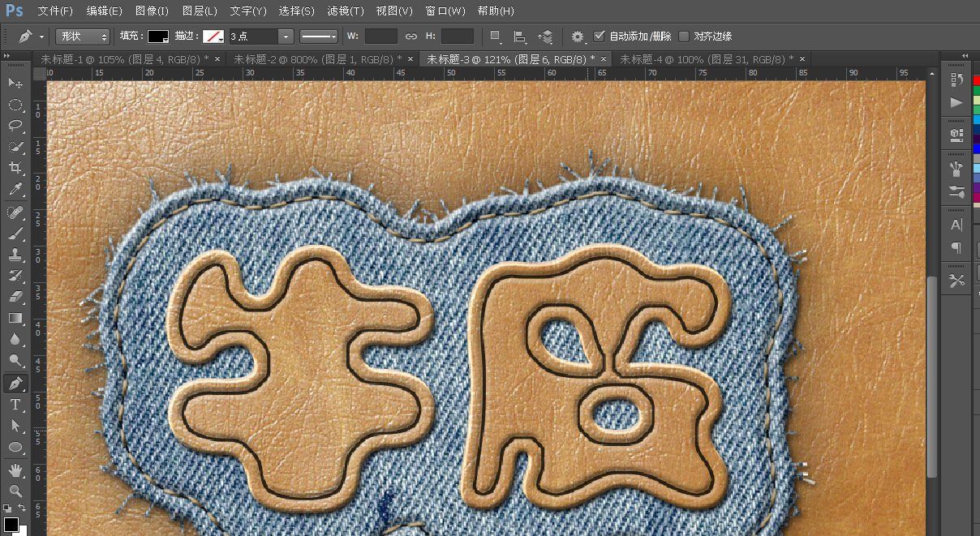Click the path arrangement icon
This screenshot has height=536, width=980.
click(x=545, y=36)
